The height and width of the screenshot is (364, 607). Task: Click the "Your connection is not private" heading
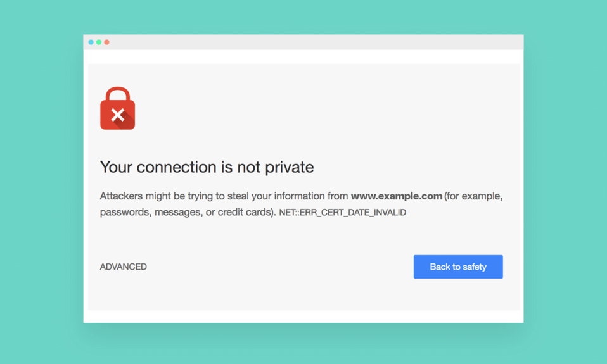pos(207,167)
